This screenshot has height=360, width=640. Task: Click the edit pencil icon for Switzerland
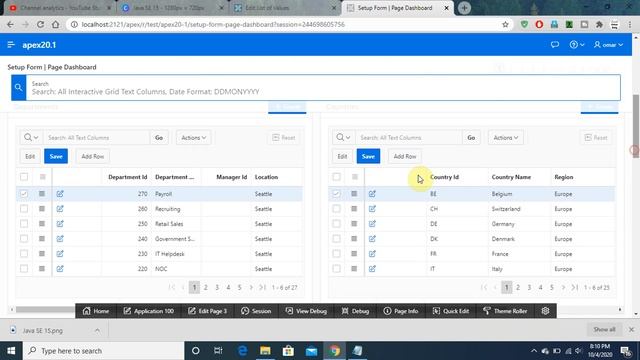click(372, 209)
